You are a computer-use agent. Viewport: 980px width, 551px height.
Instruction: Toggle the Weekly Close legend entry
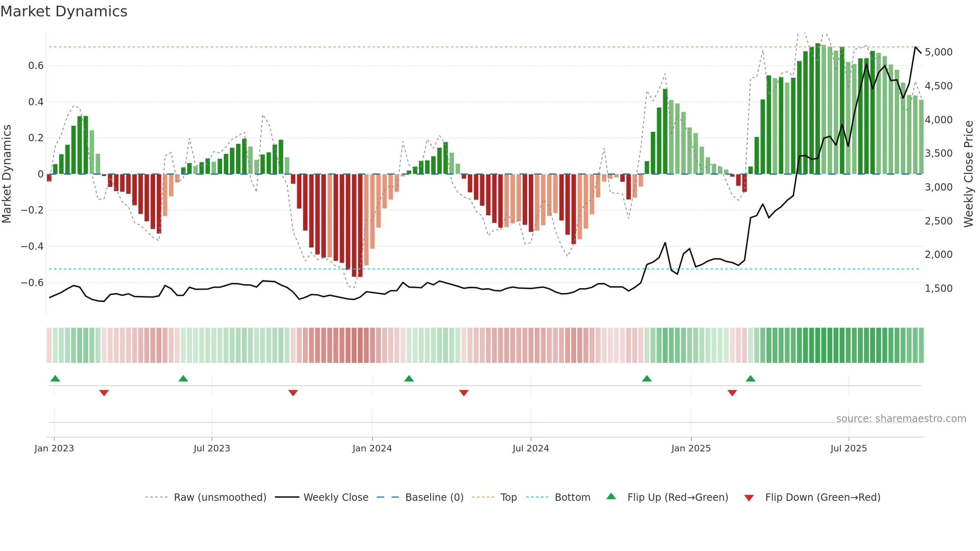(322, 497)
